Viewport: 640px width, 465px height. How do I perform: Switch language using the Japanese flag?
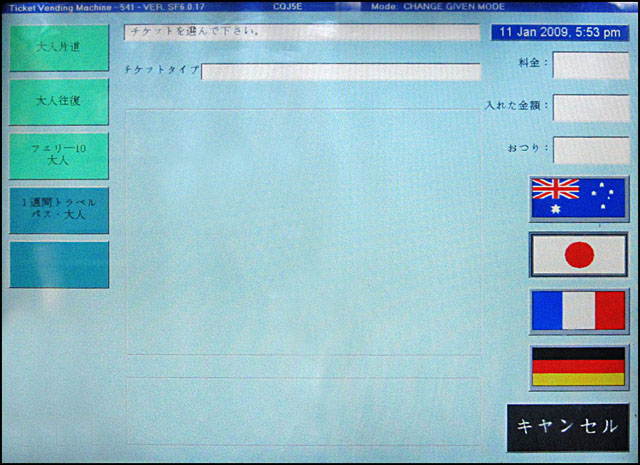coord(579,254)
